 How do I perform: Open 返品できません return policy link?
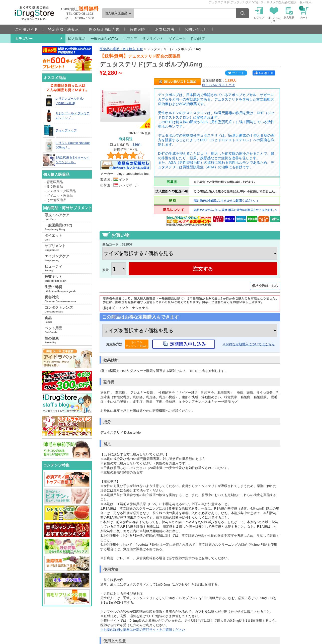pos(235,210)
